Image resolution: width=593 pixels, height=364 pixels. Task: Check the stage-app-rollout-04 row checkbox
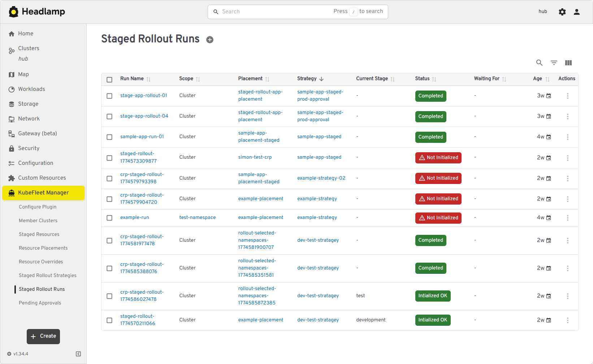pos(109,117)
